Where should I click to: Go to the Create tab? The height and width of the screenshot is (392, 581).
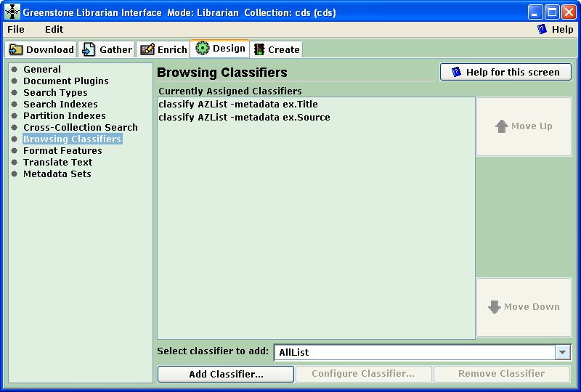pyautogui.click(x=276, y=49)
